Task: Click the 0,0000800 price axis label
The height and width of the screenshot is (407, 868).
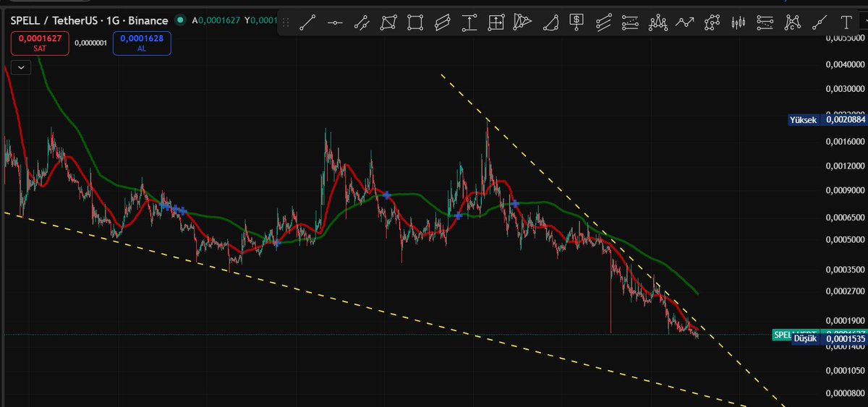Action: (x=845, y=394)
